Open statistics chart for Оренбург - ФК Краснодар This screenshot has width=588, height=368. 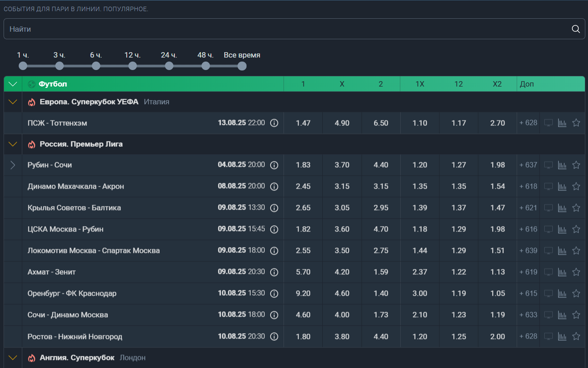point(562,294)
